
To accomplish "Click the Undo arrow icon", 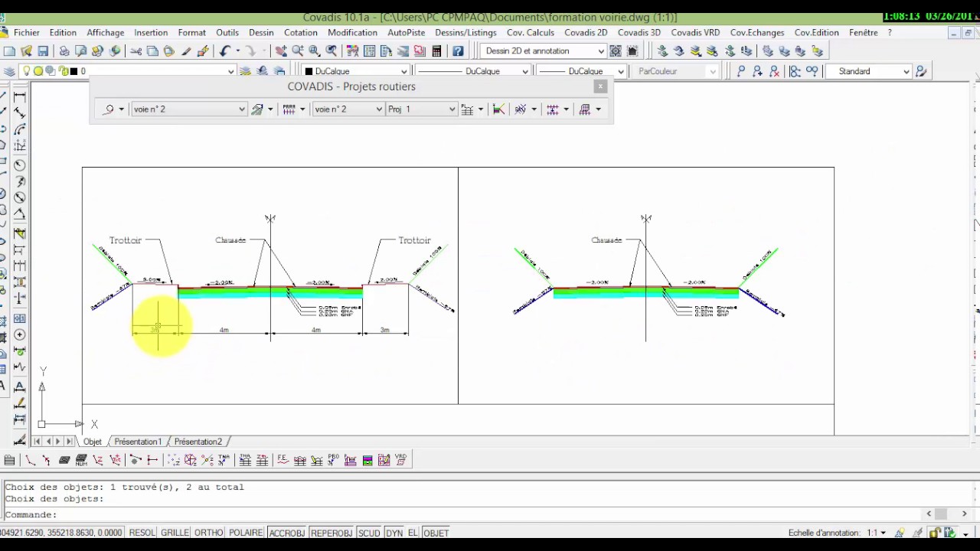I will (224, 51).
